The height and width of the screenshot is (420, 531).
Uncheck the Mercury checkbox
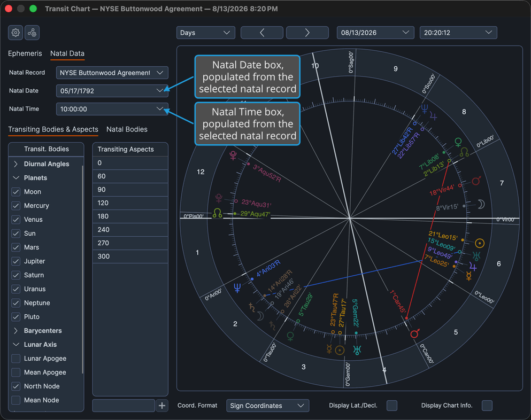click(x=16, y=205)
